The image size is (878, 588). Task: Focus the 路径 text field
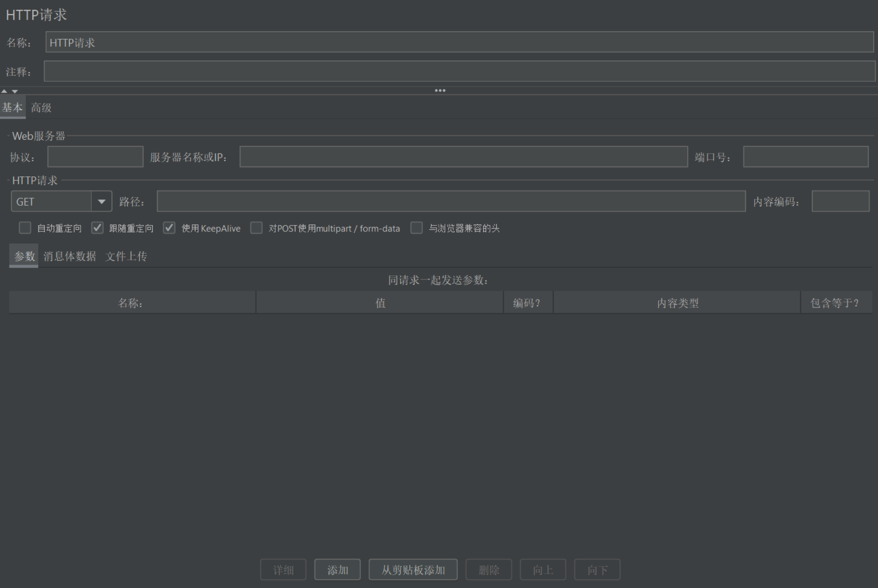451,201
